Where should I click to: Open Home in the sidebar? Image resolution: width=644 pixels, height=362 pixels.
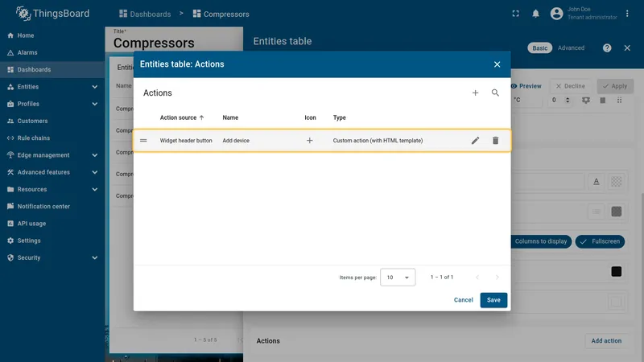pyautogui.click(x=52, y=35)
